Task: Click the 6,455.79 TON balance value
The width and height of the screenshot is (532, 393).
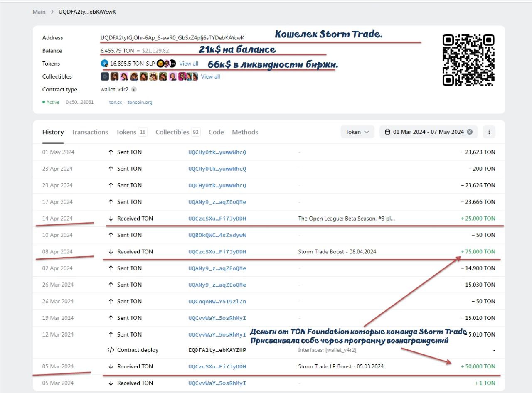Action: coord(117,51)
